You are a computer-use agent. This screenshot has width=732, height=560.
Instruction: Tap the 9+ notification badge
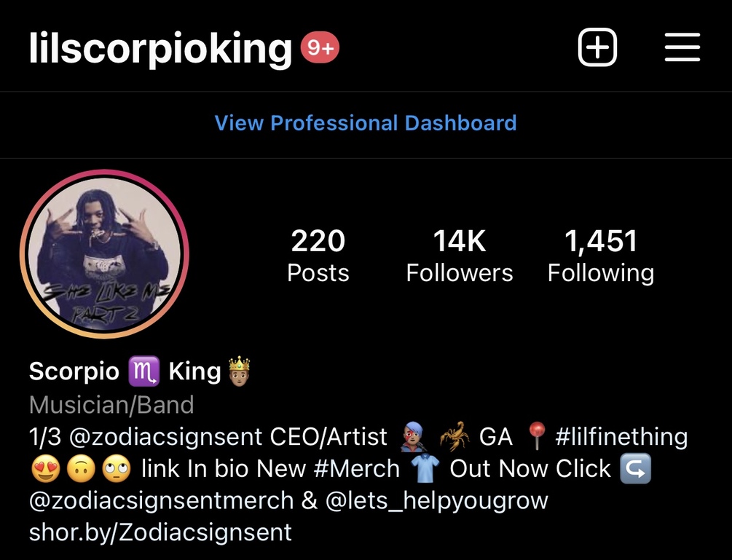[320, 47]
